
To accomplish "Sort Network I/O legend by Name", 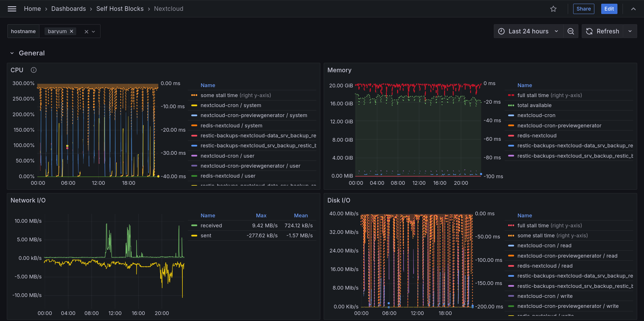I will coord(208,216).
